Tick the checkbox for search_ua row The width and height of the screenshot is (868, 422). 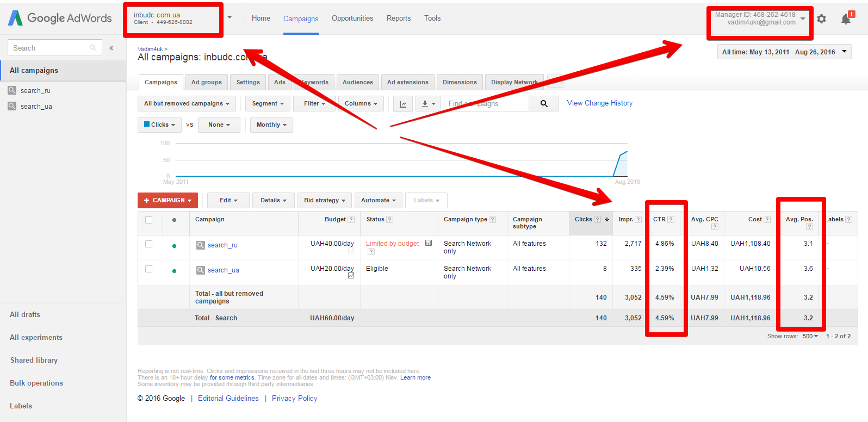tap(148, 269)
